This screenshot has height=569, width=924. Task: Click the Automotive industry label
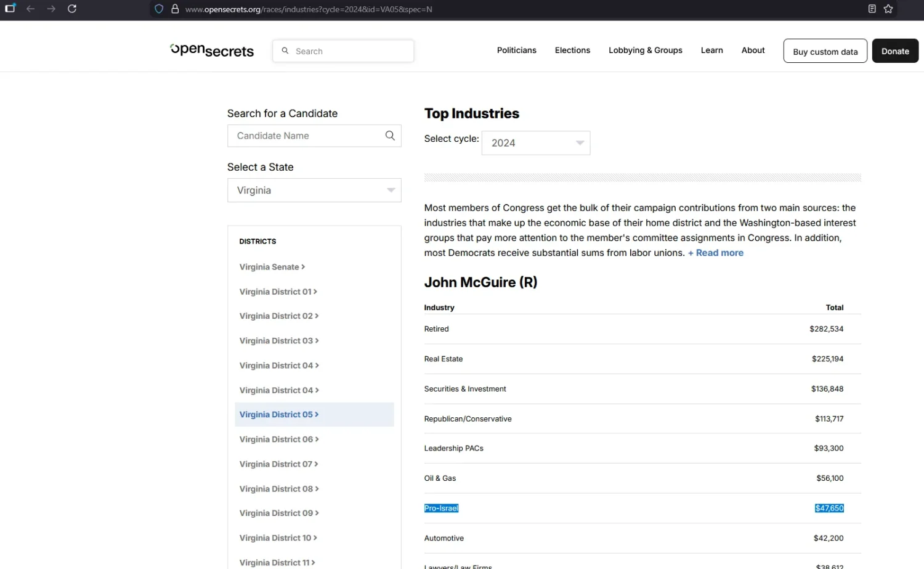click(444, 539)
